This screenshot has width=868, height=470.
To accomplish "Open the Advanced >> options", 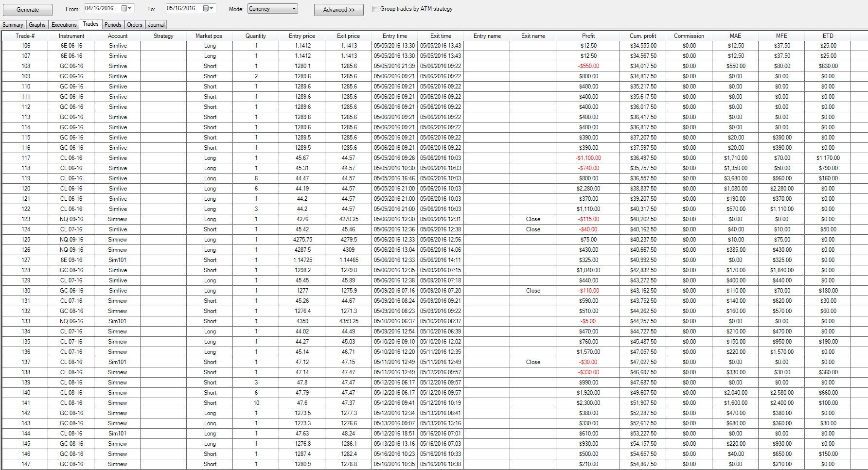I will [x=339, y=10].
